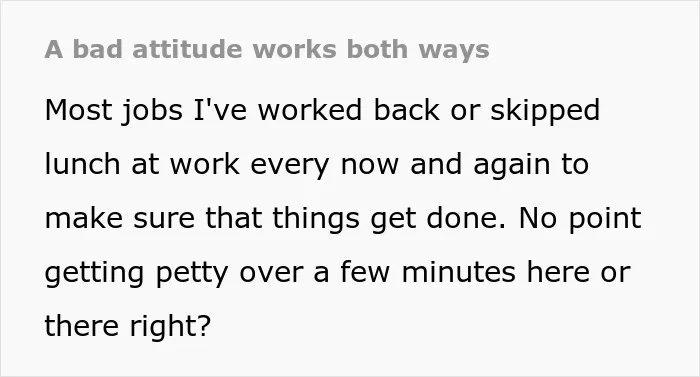Image resolution: width=700 pixels, height=377 pixels.
Task: Click the word 'here' in fourth line
Action: [558, 272]
